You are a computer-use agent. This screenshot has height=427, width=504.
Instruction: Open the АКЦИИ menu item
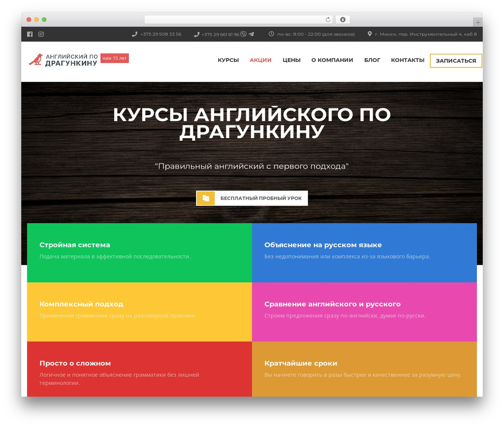(x=261, y=60)
